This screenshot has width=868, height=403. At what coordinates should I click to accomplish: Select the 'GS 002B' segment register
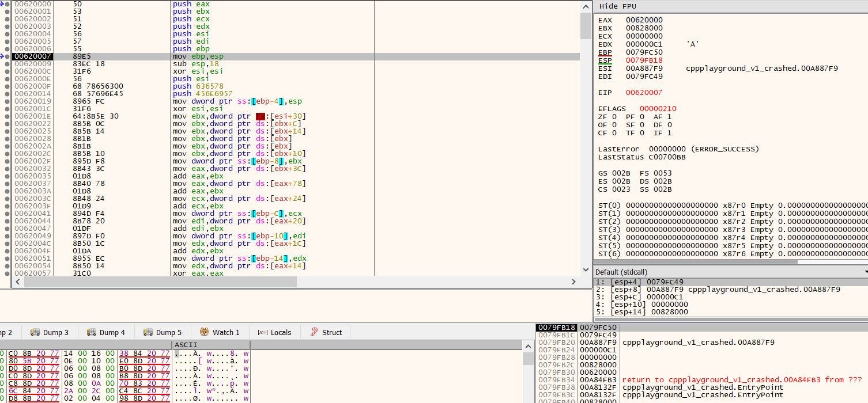[x=614, y=173]
